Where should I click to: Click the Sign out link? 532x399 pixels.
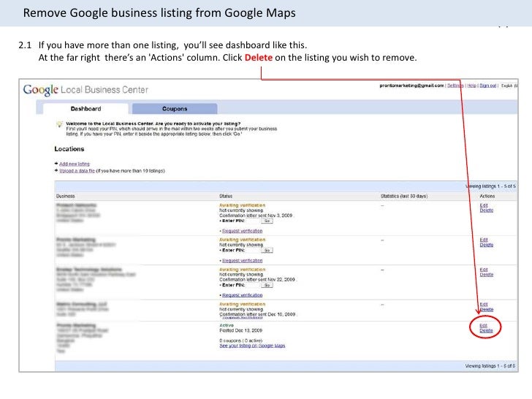click(x=488, y=85)
